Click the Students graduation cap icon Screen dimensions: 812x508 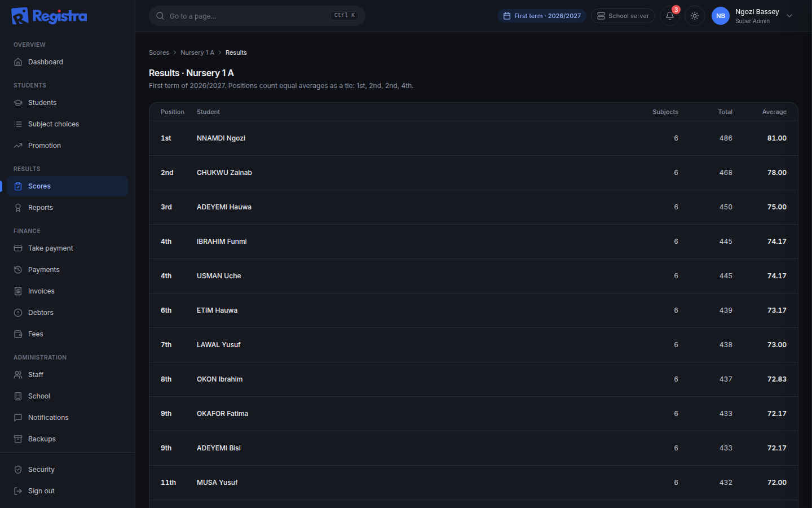click(18, 103)
